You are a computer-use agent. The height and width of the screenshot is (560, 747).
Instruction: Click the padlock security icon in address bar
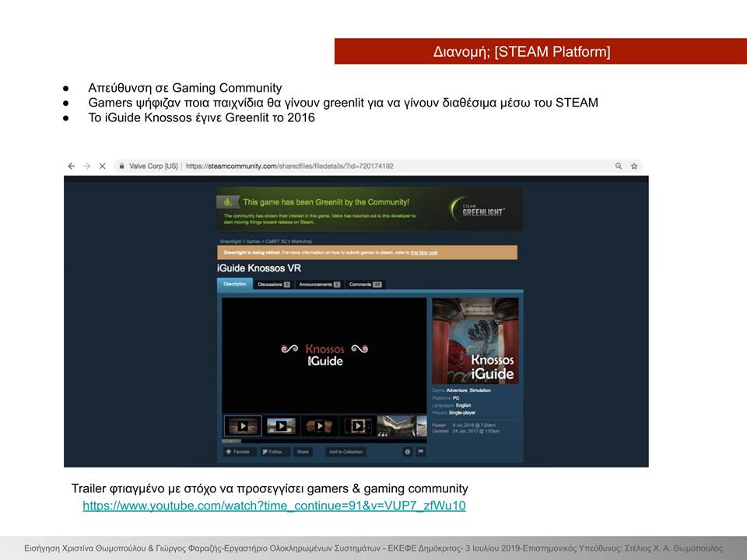click(x=121, y=166)
